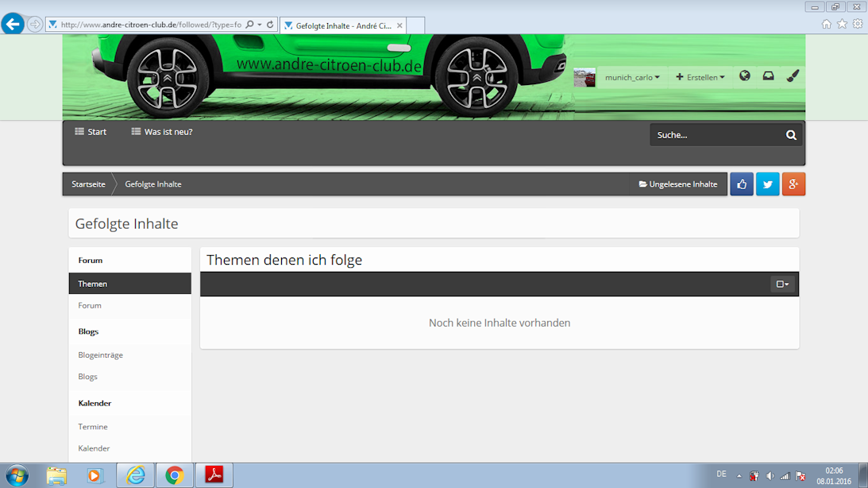The height and width of the screenshot is (488, 868).
Task: Open the select-all checkbox dropdown in Themen header
Action: 783,285
